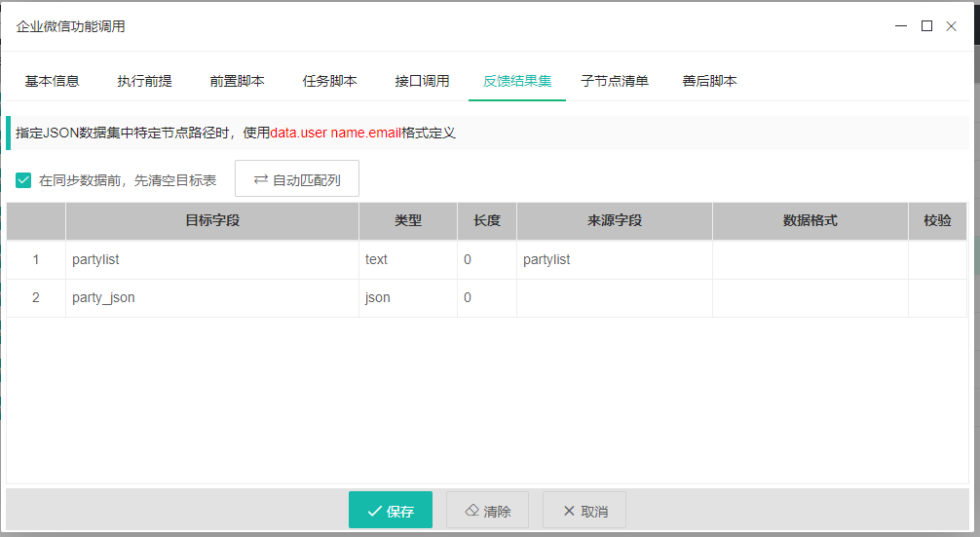Click the 长度 column header
This screenshot has height=537, width=980.
pyautogui.click(x=487, y=220)
